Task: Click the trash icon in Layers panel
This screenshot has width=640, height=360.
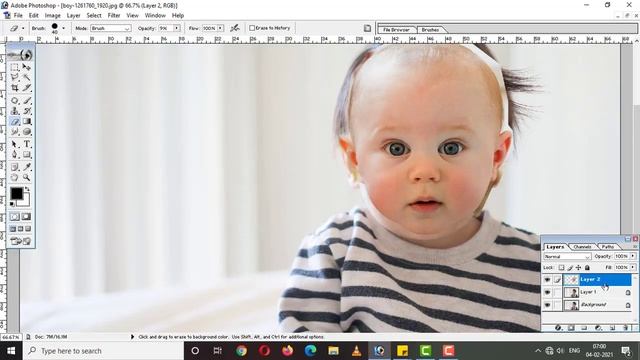Action: tap(625, 328)
